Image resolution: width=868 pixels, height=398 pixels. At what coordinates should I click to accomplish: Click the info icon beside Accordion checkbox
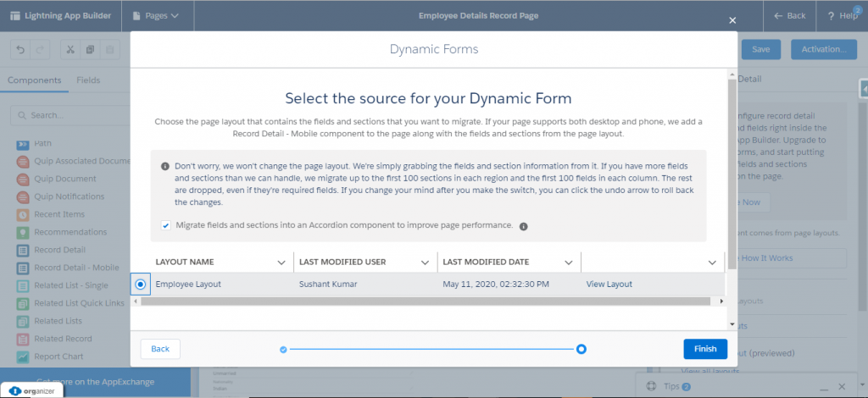pos(524,226)
